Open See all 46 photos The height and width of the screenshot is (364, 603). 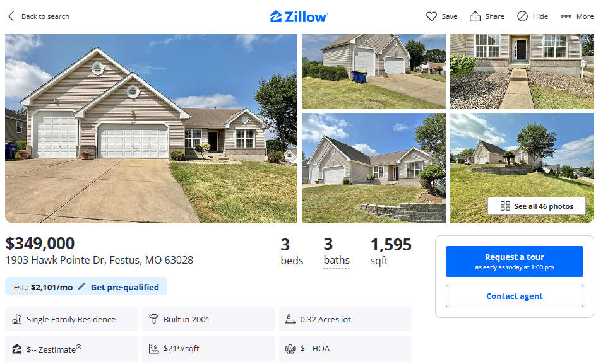(x=537, y=206)
